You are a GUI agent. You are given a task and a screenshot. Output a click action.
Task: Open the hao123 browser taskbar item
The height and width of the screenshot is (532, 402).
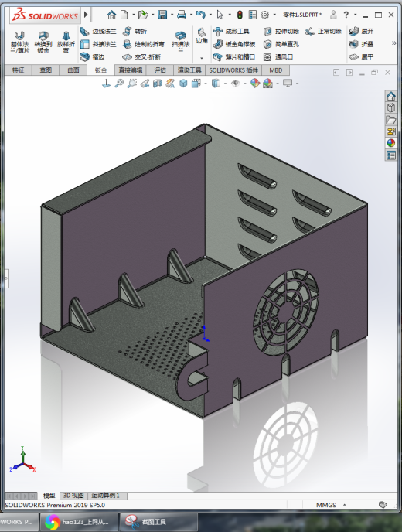79,522
